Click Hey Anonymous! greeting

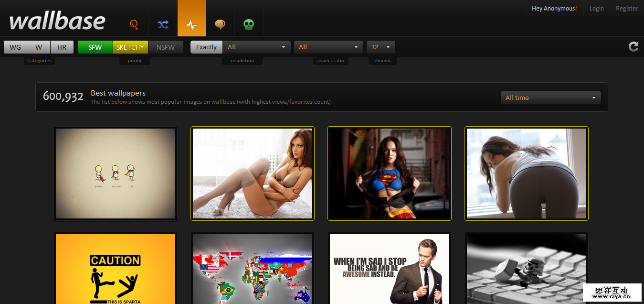point(554,8)
